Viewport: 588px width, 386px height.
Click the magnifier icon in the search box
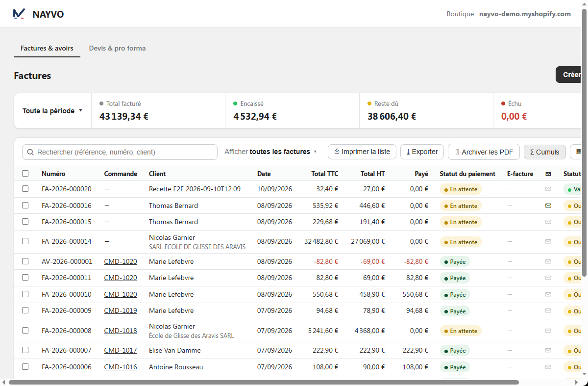tap(31, 152)
